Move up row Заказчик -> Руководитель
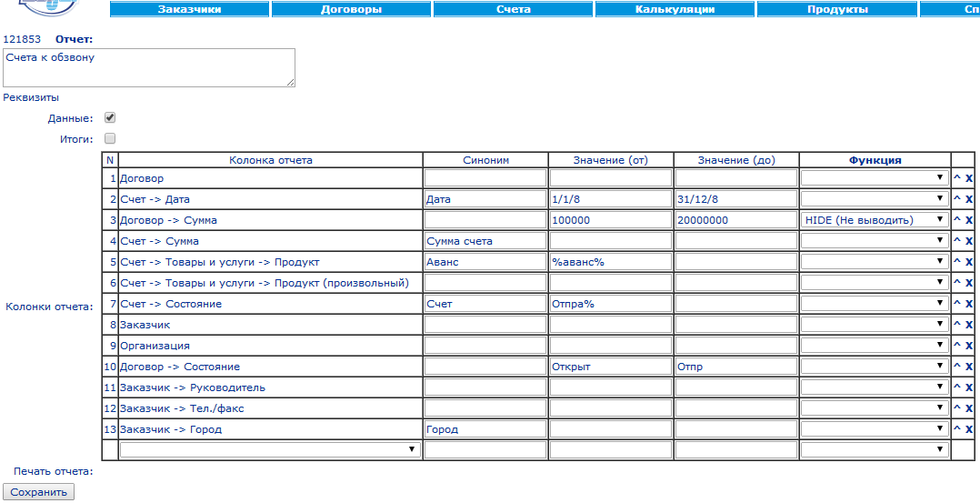Image resolution: width=980 pixels, height=503 pixels. point(956,387)
